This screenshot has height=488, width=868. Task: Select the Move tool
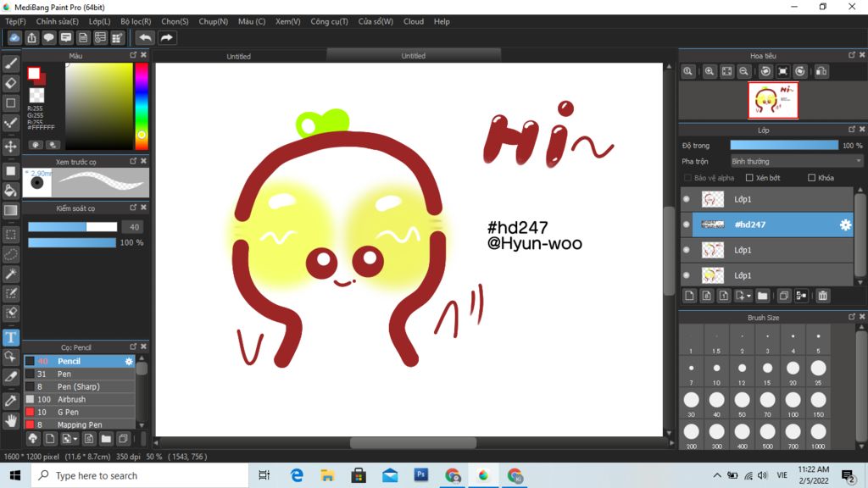click(10, 147)
